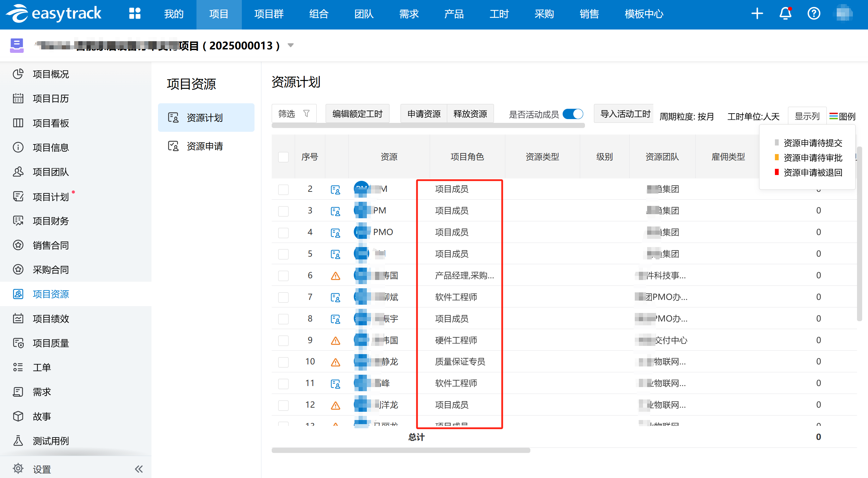The image size is (868, 478).
Task: Open the 筛选 filter dropdown
Action: pos(294,114)
